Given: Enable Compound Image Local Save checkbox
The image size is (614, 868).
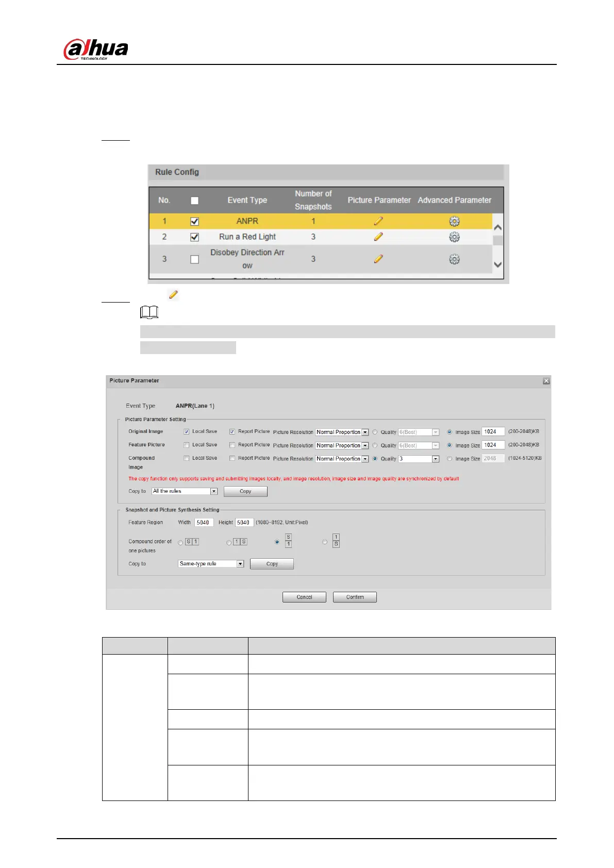Looking at the screenshot, I should pos(187,458).
